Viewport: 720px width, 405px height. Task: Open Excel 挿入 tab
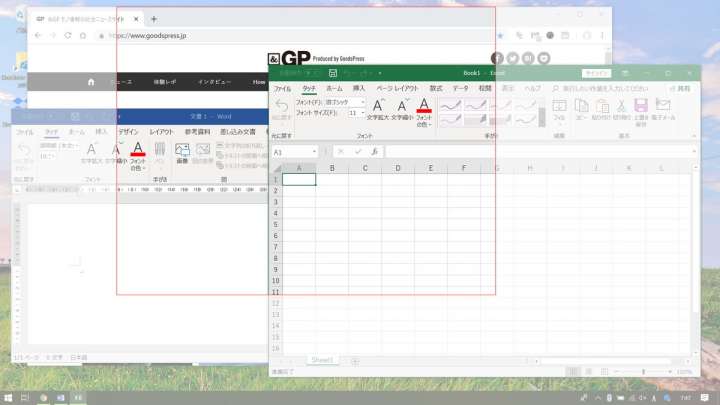pos(359,88)
